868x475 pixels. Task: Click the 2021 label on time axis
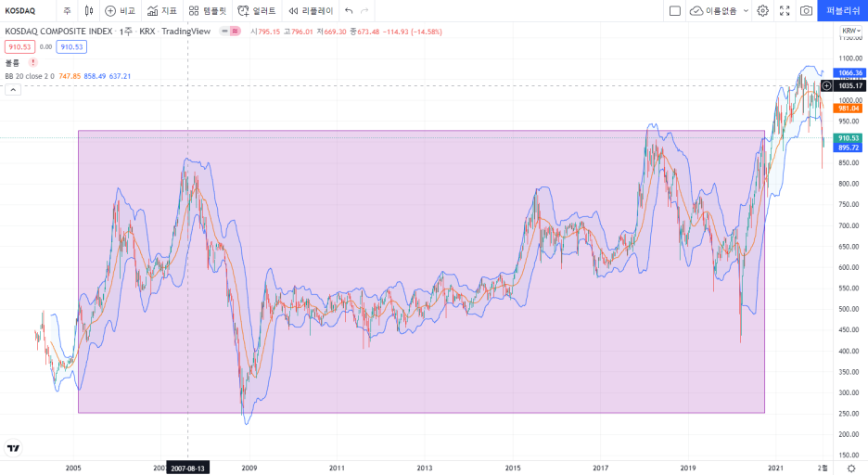coord(775,469)
